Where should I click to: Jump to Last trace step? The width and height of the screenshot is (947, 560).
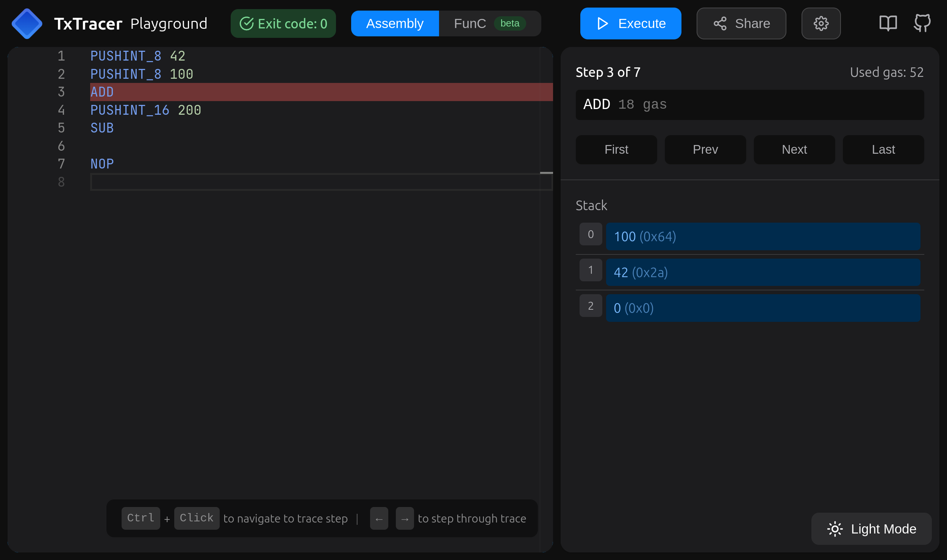[x=883, y=150]
